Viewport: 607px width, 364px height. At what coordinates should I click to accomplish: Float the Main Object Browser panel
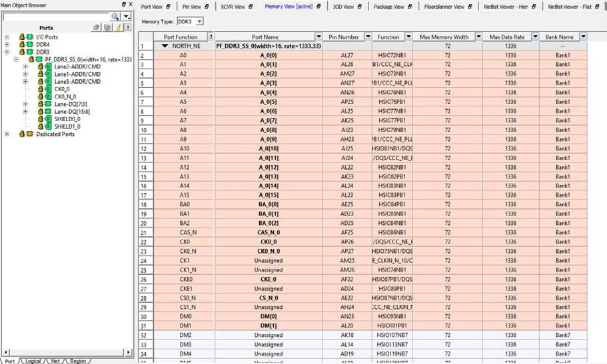124,5
